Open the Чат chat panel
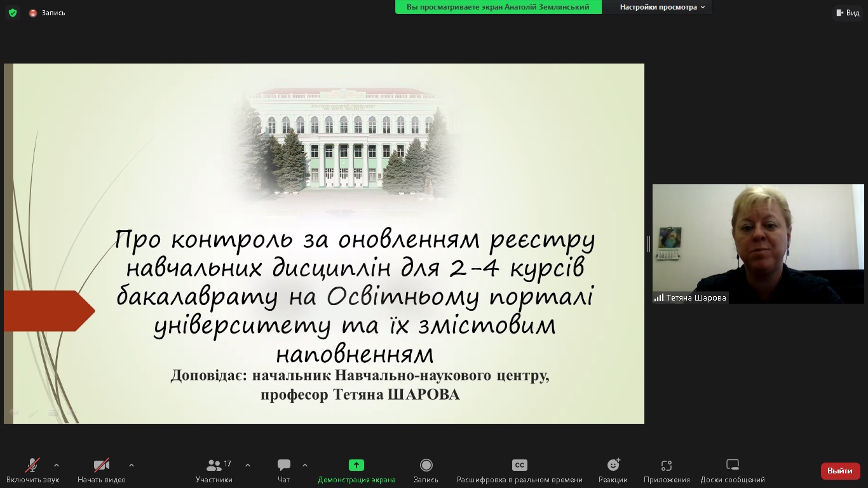The height and width of the screenshot is (488, 868). [284, 471]
